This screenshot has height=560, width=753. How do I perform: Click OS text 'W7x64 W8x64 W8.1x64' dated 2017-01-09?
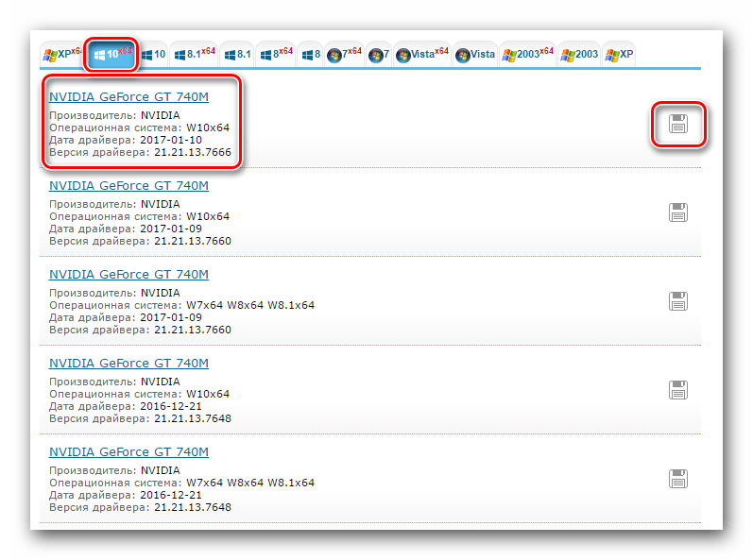(x=250, y=305)
